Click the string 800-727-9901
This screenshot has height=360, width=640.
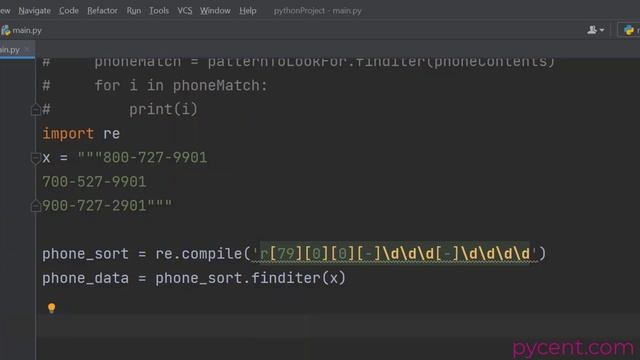155,158
